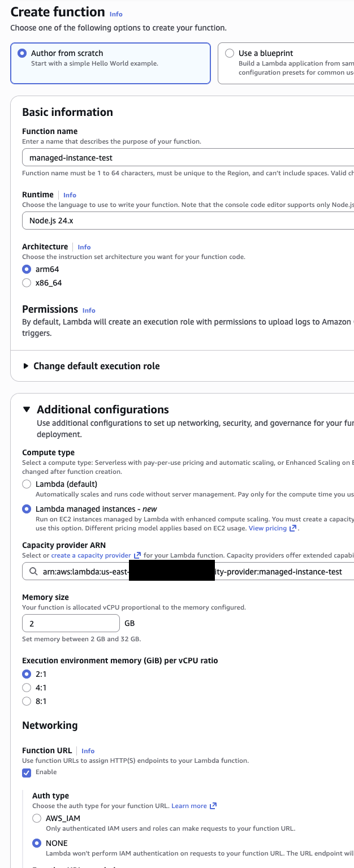Open the Runtime Info help icon
The image size is (354, 868).
[x=69, y=195]
